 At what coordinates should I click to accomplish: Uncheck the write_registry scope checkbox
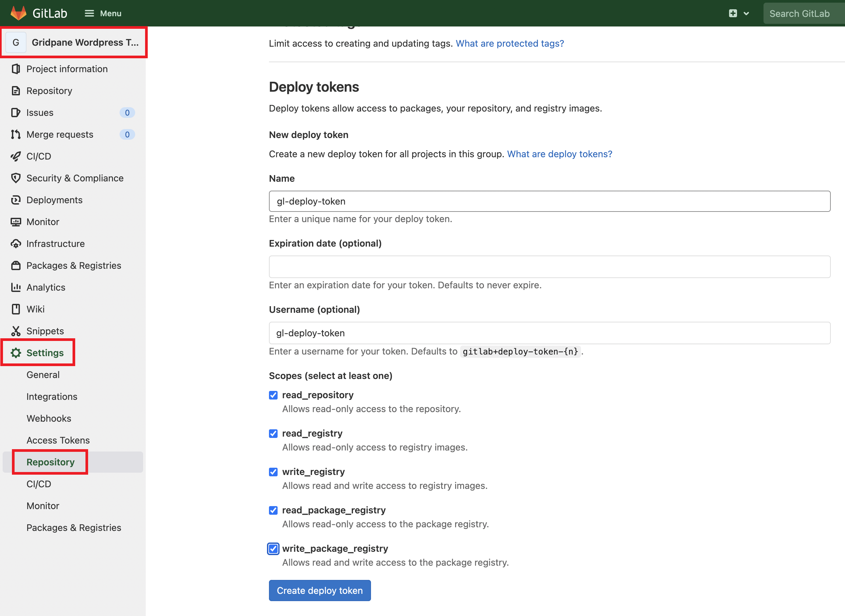click(x=273, y=472)
